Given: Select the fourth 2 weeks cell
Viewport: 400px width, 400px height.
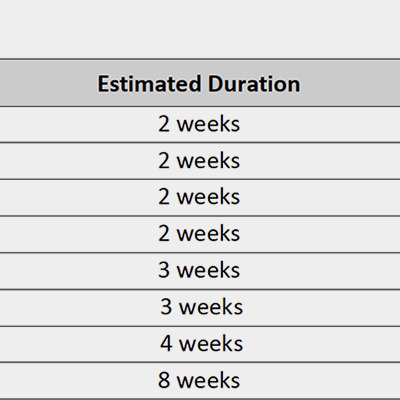Looking at the screenshot, I should click(200, 234).
